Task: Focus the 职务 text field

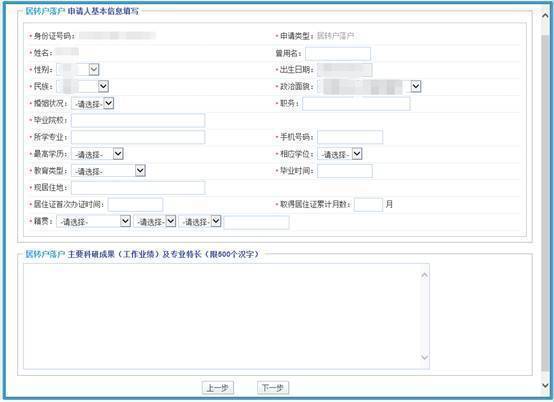Action: (356, 104)
